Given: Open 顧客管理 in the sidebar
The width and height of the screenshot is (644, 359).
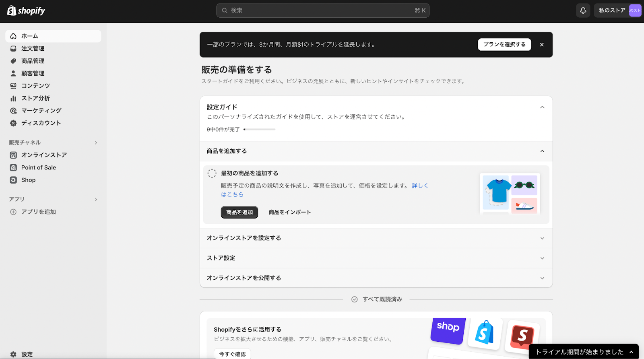Looking at the screenshot, I should point(53,73).
